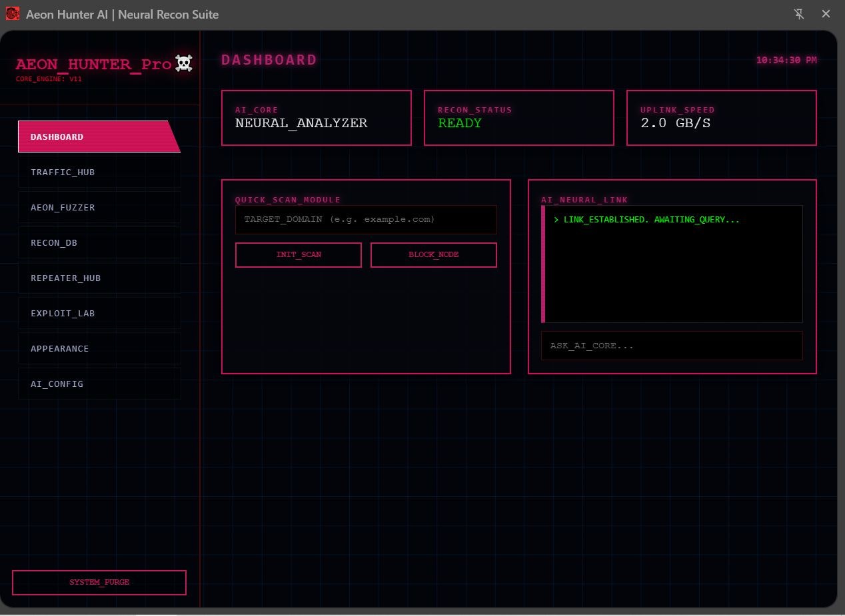845x616 pixels.
Task: Click the UPLINK_SPEED 2.0 GB/S card
Action: click(x=721, y=118)
